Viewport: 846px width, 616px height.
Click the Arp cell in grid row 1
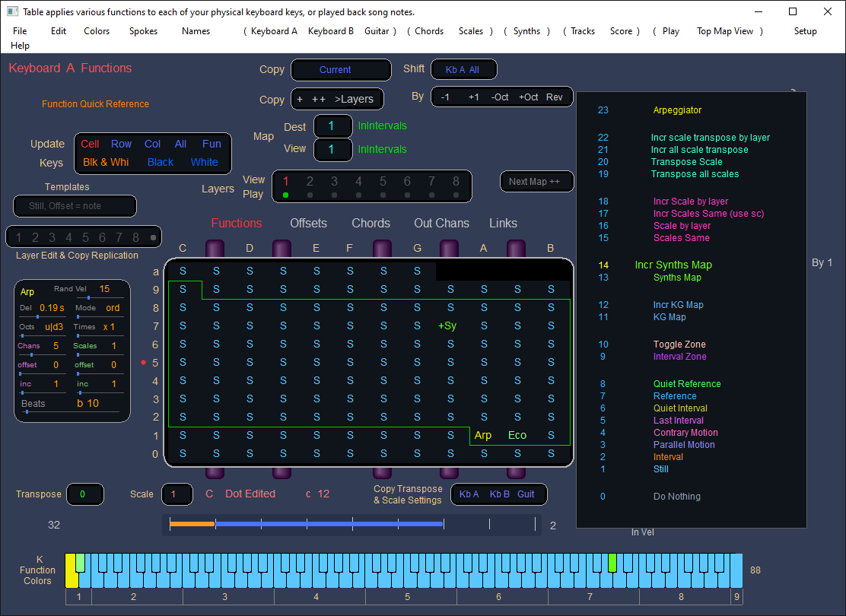click(483, 435)
